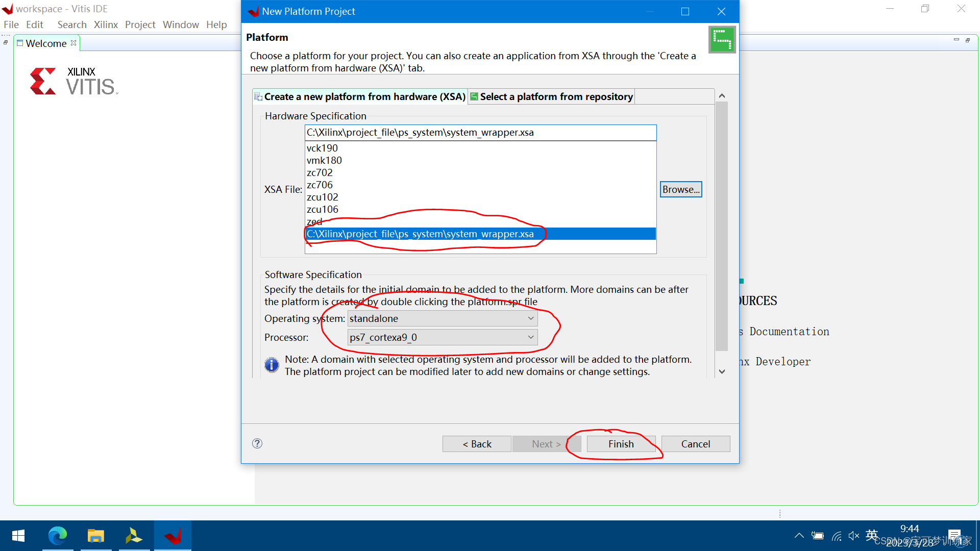Click the Vitis icon in the taskbar
The height and width of the screenshot is (551, 980).
(173, 536)
